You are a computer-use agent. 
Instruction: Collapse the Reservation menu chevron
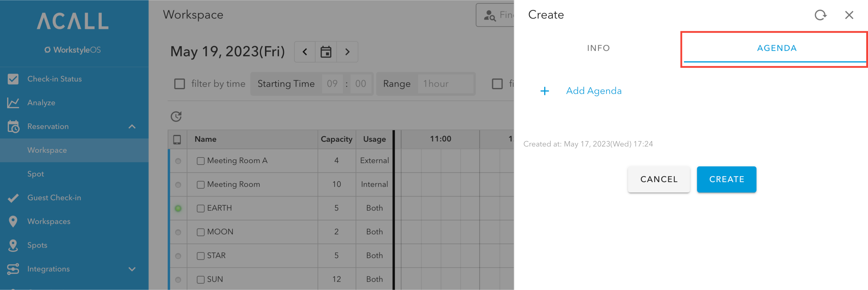[x=132, y=127]
